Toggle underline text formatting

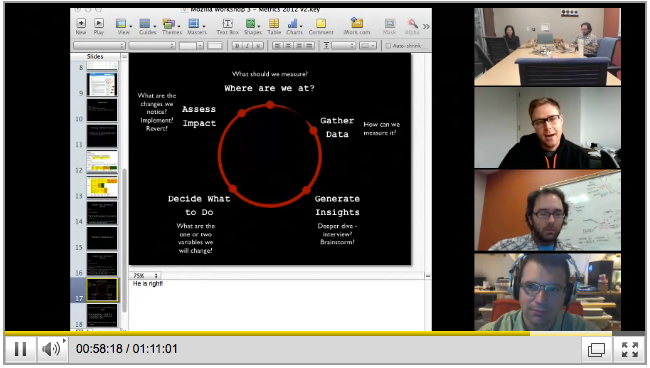click(258, 46)
